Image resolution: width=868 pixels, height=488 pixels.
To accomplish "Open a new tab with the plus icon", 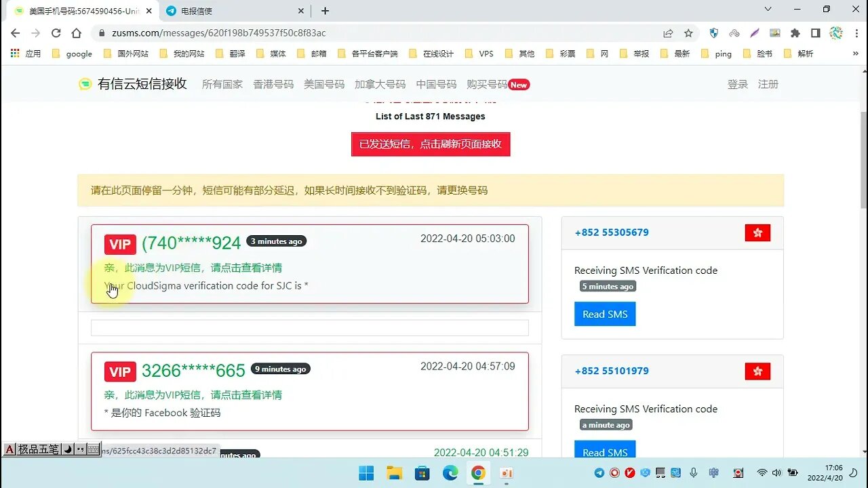I will (x=325, y=11).
